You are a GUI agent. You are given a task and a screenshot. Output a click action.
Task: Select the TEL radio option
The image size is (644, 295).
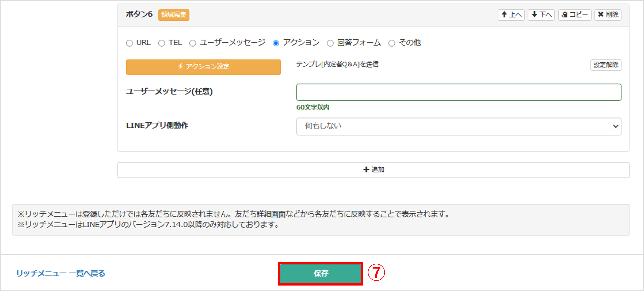click(162, 43)
